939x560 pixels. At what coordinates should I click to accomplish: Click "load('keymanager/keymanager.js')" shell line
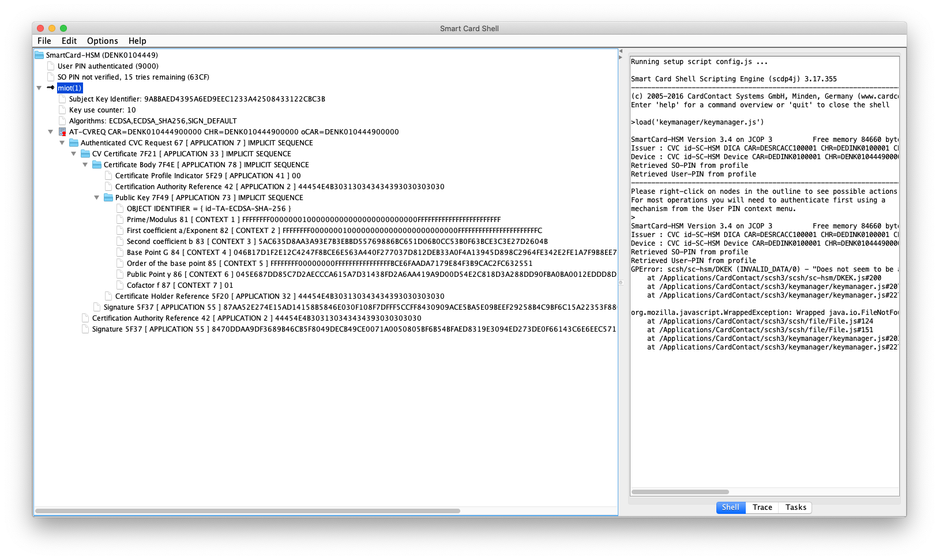[697, 122]
